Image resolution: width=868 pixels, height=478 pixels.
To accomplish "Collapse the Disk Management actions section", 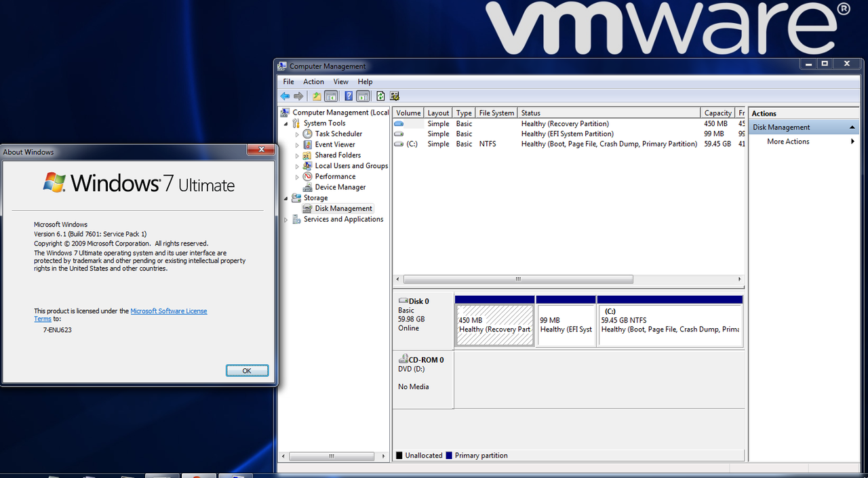I will coord(852,127).
